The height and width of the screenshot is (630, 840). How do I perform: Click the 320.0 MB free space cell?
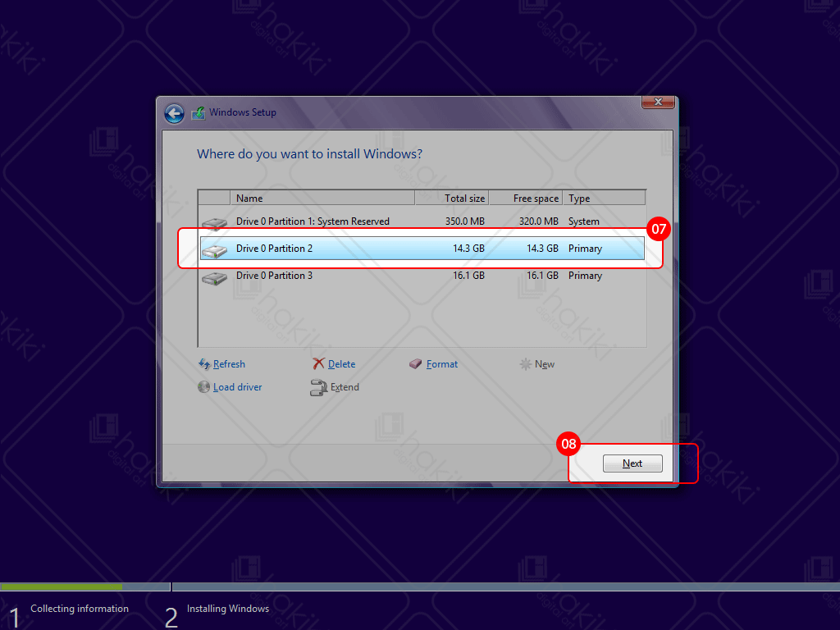coord(538,221)
